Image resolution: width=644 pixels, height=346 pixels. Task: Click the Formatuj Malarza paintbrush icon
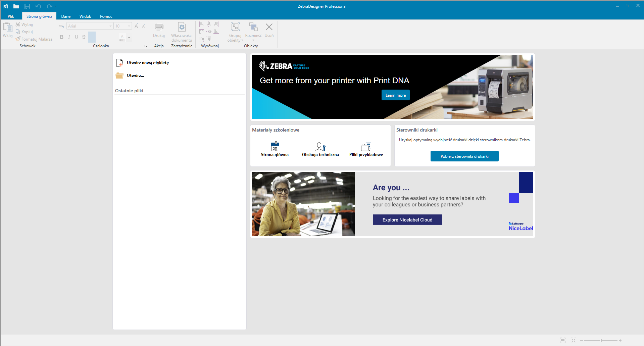coord(18,39)
